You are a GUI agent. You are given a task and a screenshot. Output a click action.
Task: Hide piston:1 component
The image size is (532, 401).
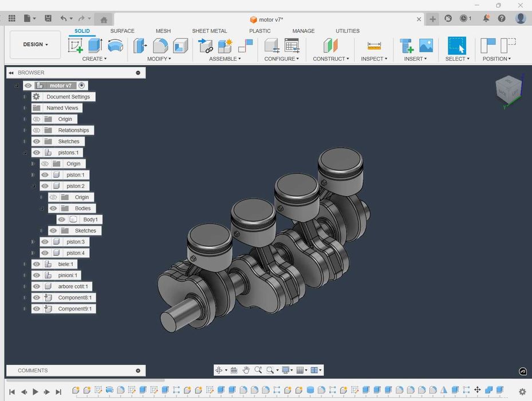(45, 175)
